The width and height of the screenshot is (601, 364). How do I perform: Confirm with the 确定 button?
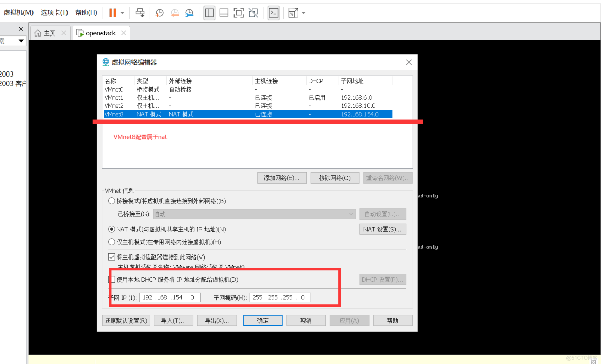tap(262, 321)
